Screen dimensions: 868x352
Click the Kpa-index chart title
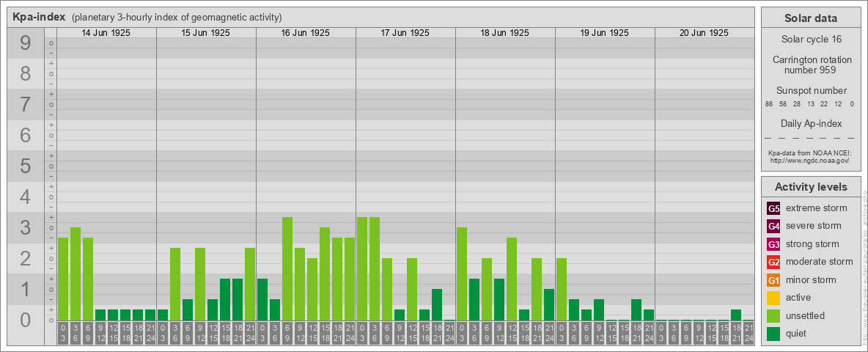(39, 17)
